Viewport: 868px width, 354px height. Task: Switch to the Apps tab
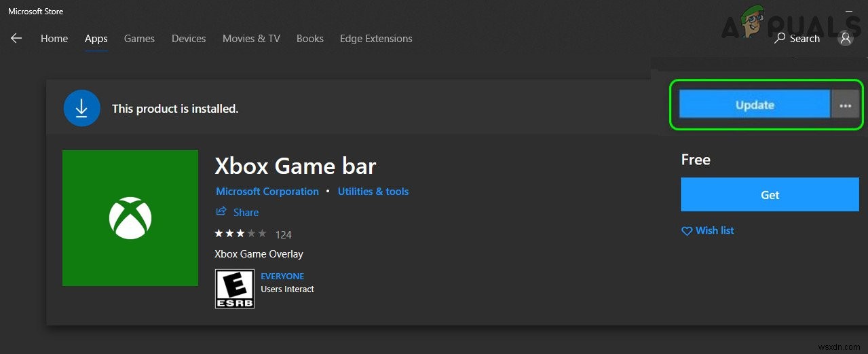[x=96, y=39]
